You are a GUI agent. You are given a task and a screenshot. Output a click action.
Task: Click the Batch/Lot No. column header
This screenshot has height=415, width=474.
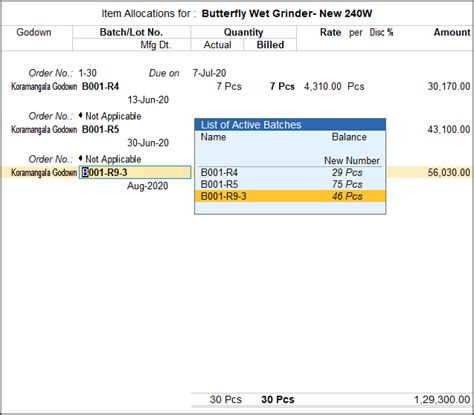tap(131, 32)
